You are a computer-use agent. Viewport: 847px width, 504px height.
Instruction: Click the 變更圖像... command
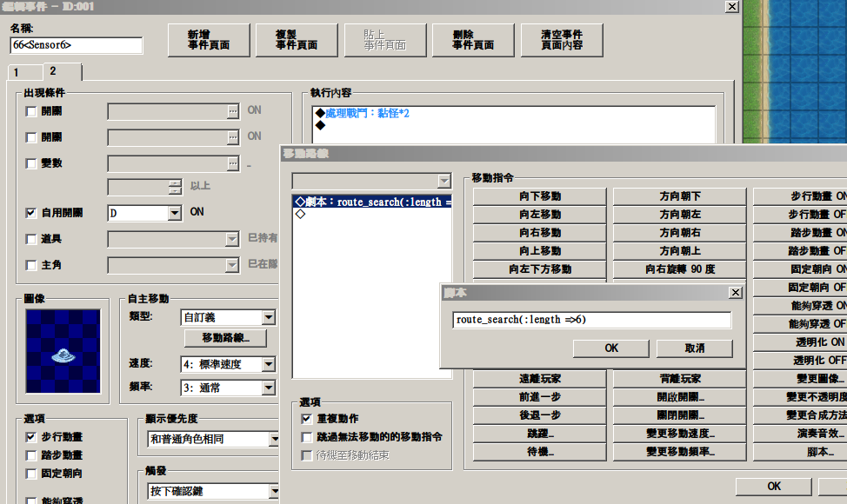(x=800, y=380)
